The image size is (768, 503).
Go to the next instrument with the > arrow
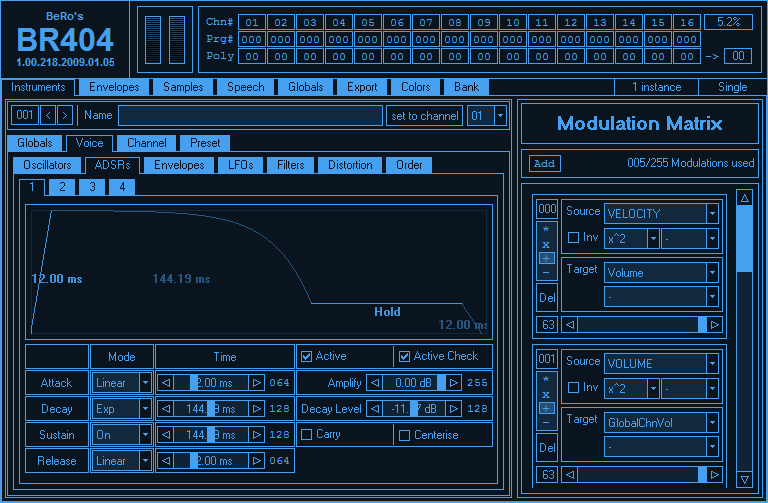(64, 116)
